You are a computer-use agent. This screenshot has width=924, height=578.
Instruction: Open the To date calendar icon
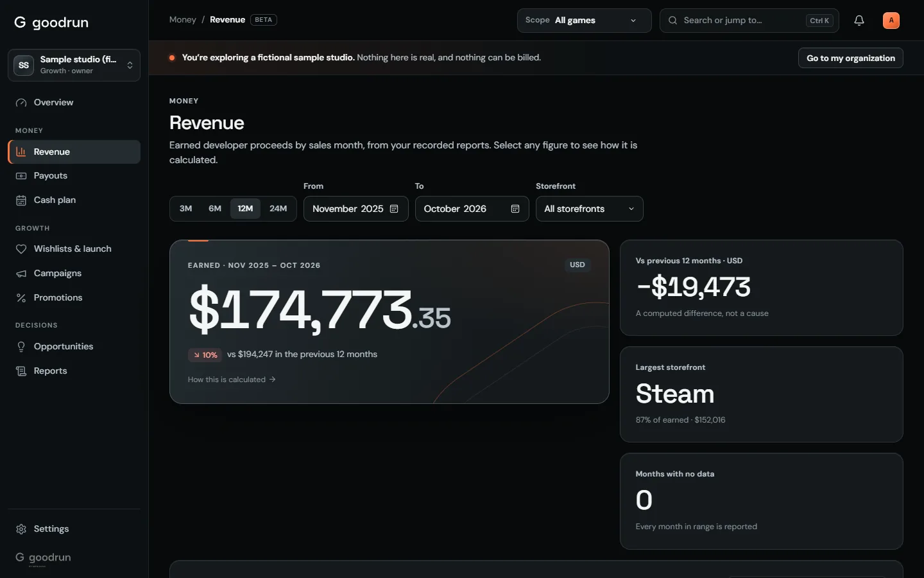515,209
